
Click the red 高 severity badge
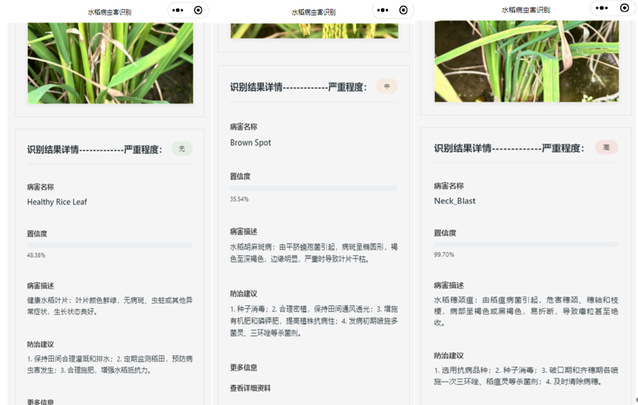[605, 147]
